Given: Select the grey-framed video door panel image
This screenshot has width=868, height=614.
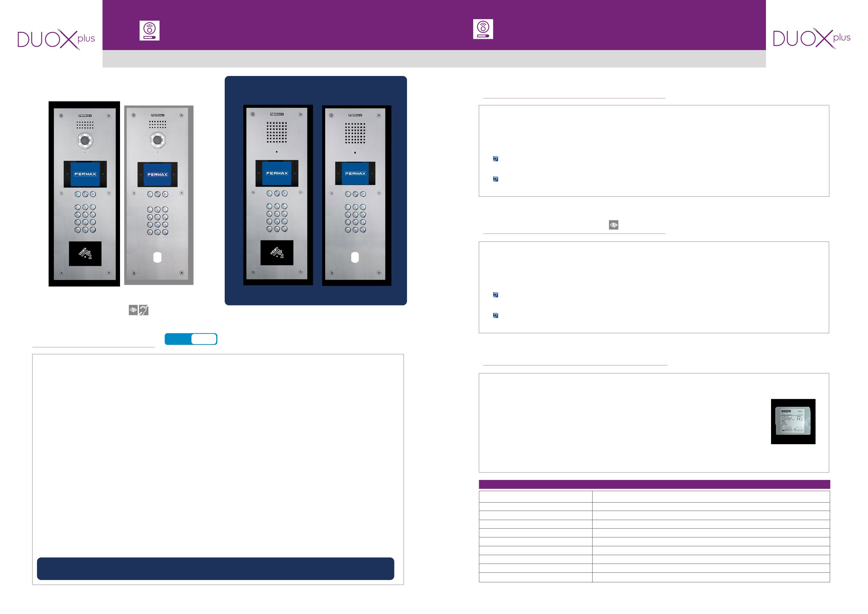Looking at the screenshot, I should [159, 195].
